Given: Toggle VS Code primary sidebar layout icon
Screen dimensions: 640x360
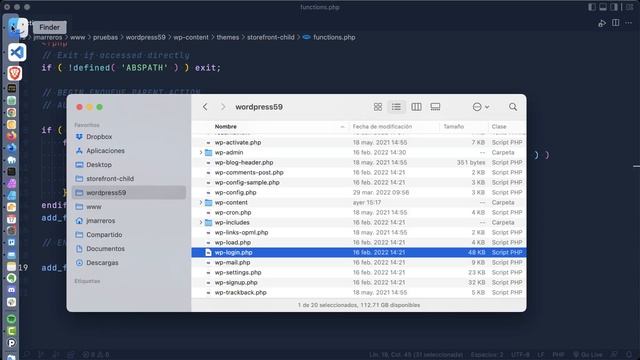Looking at the screenshot, I should (592, 7).
